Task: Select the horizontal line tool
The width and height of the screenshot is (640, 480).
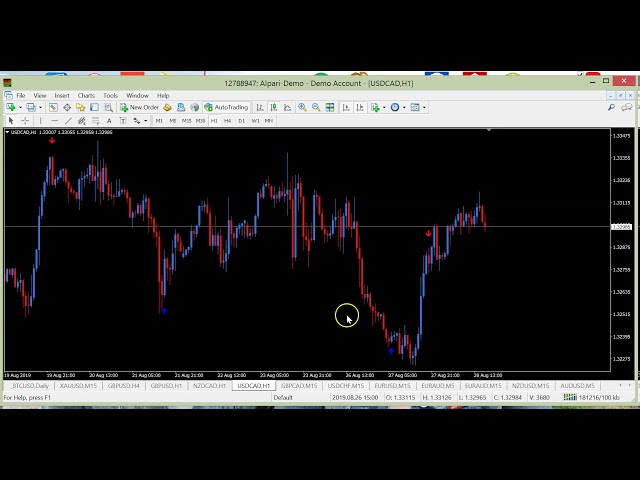Action: click(54, 120)
